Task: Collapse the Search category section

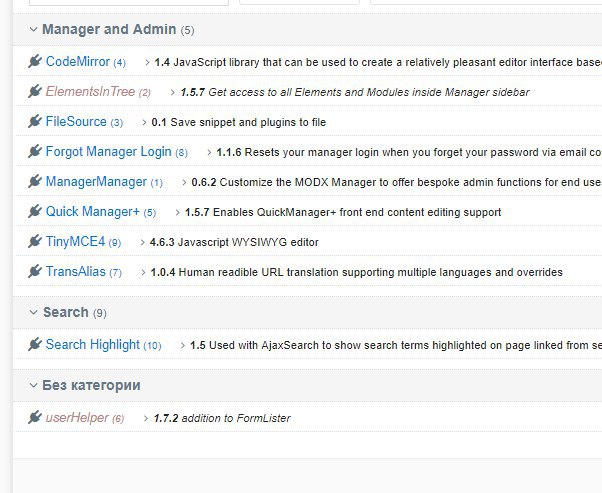Action: coord(34,313)
